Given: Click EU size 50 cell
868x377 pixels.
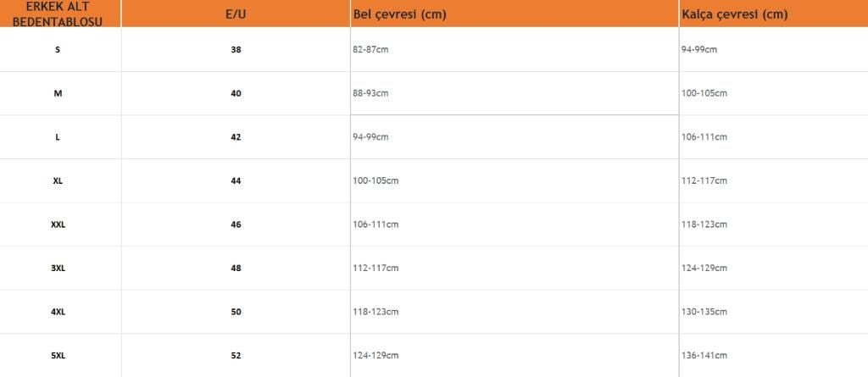Looking at the screenshot, I should 236,312.
